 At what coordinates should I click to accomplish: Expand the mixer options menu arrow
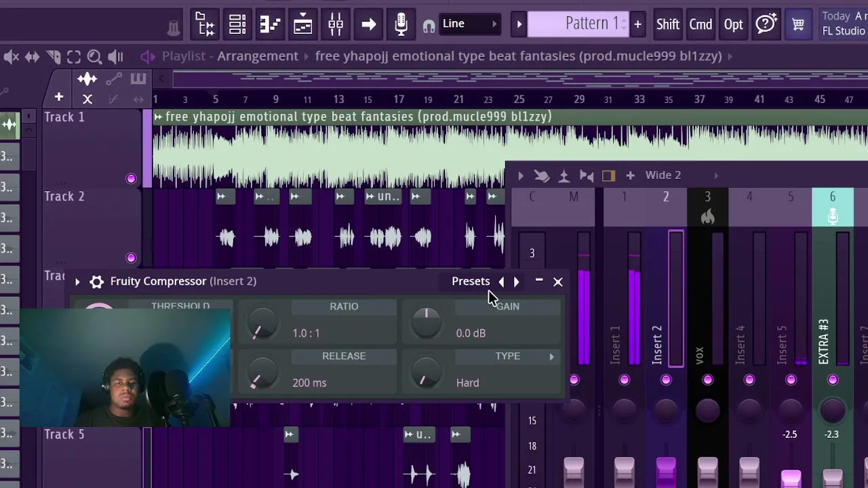[x=521, y=176]
